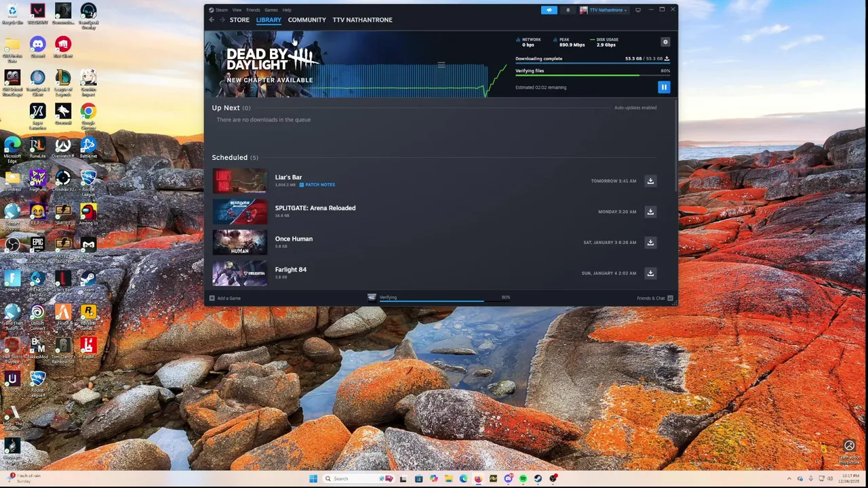Select the RedM desktop icon
The height and width of the screenshot is (488, 868).
[x=88, y=348]
